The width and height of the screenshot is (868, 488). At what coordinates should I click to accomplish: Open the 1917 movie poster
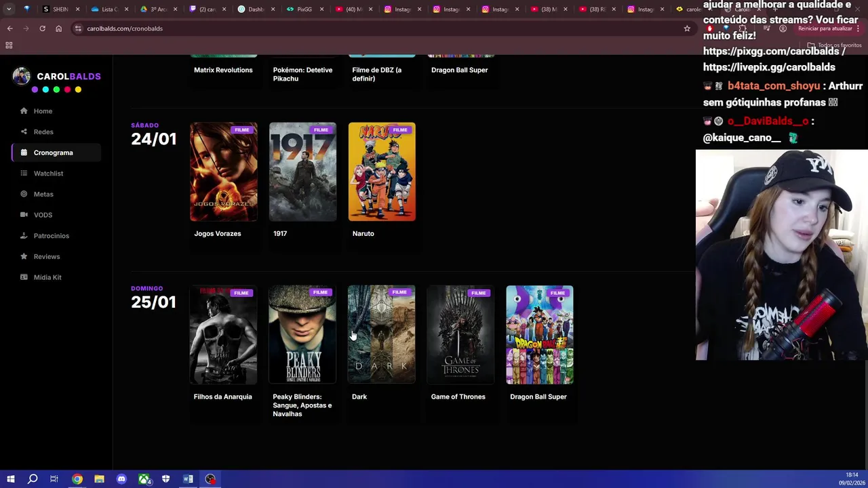click(x=302, y=172)
